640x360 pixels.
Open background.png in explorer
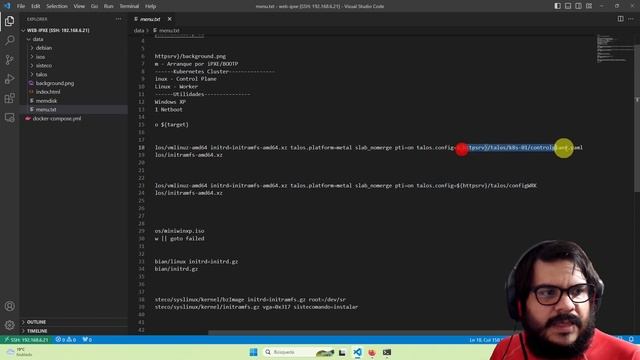pyautogui.click(x=55, y=83)
